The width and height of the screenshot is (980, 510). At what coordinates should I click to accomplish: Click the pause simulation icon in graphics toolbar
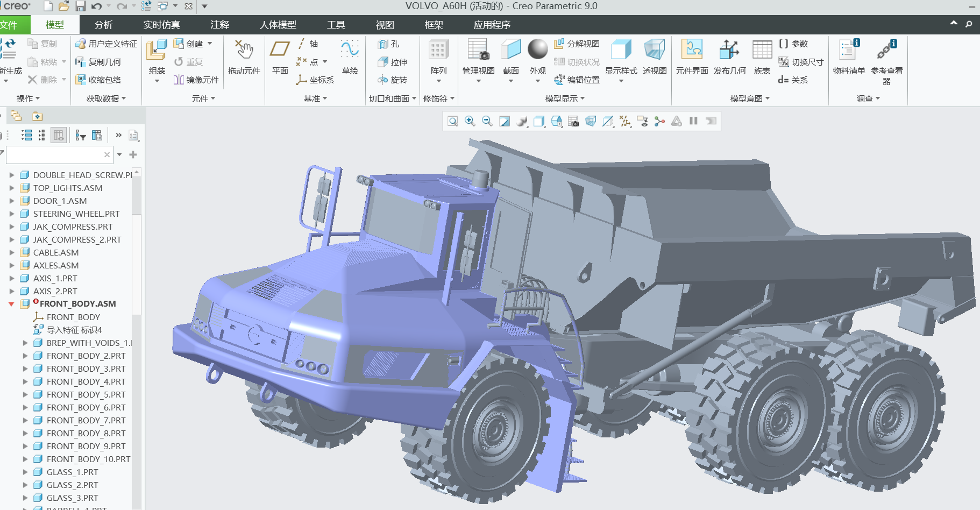[x=694, y=121]
